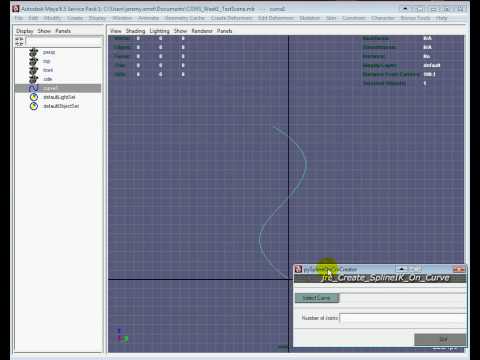This screenshot has width=480, height=360.
Task: Click the top camera icon in Outliner
Action: [x=34, y=61]
